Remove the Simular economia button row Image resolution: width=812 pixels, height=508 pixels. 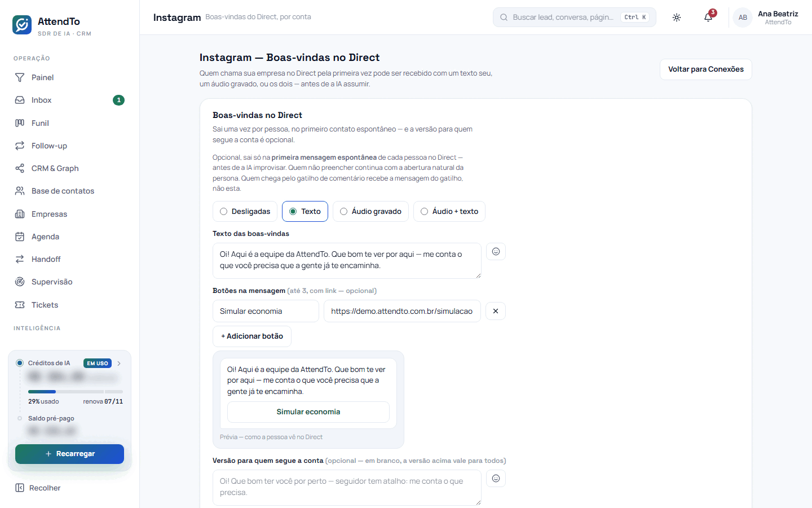click(x=496, y=311)
